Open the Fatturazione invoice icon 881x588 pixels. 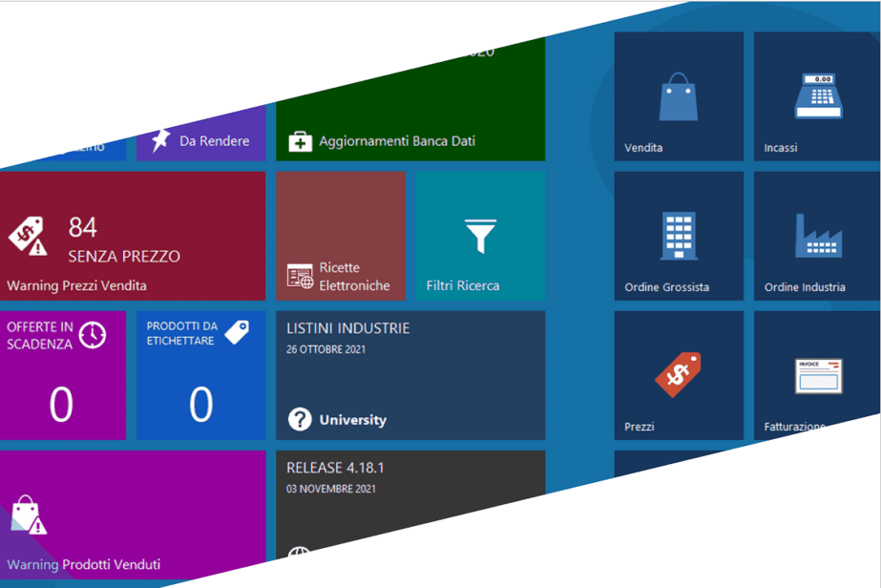[x=819, y=376]
